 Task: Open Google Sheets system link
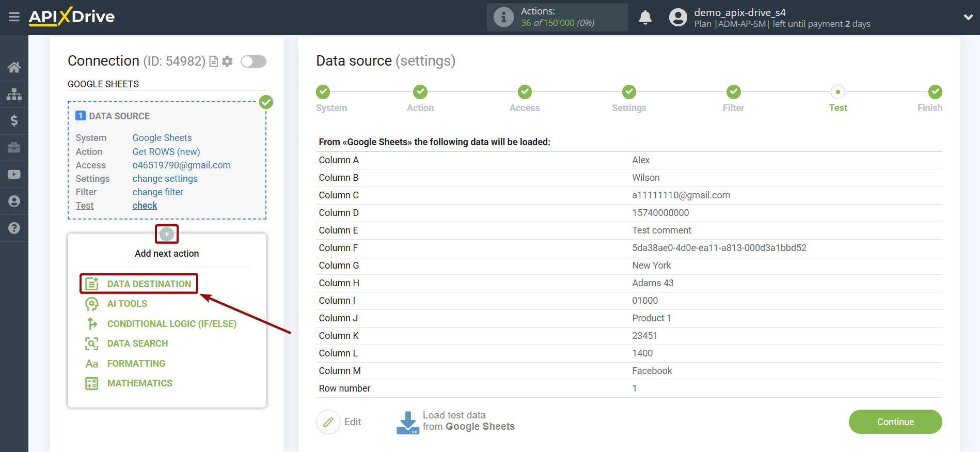tap(162, 138)
